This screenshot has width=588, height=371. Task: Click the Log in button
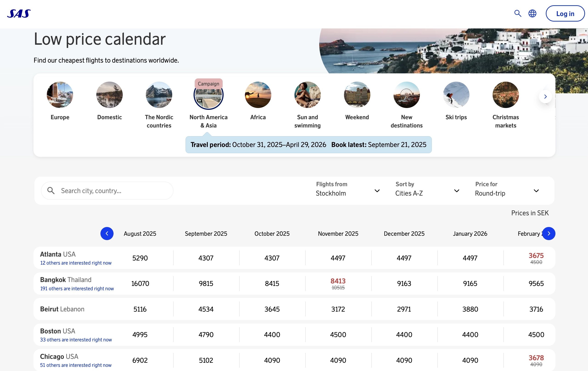coord(565,14)
